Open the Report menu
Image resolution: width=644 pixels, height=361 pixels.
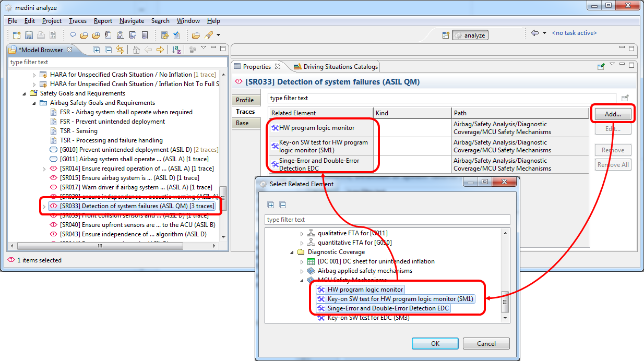tap(103, 21)
